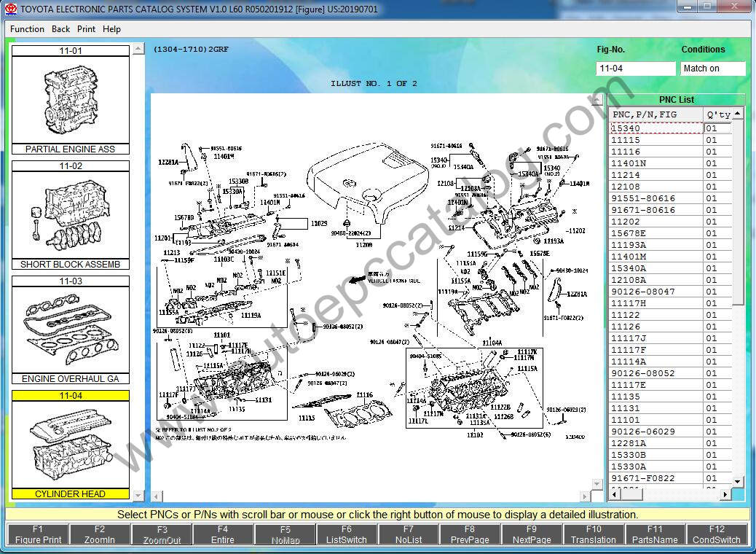
Task: Select figure 11-03 Engine Overhaul Gasket thumbnail
Action: 71,330
